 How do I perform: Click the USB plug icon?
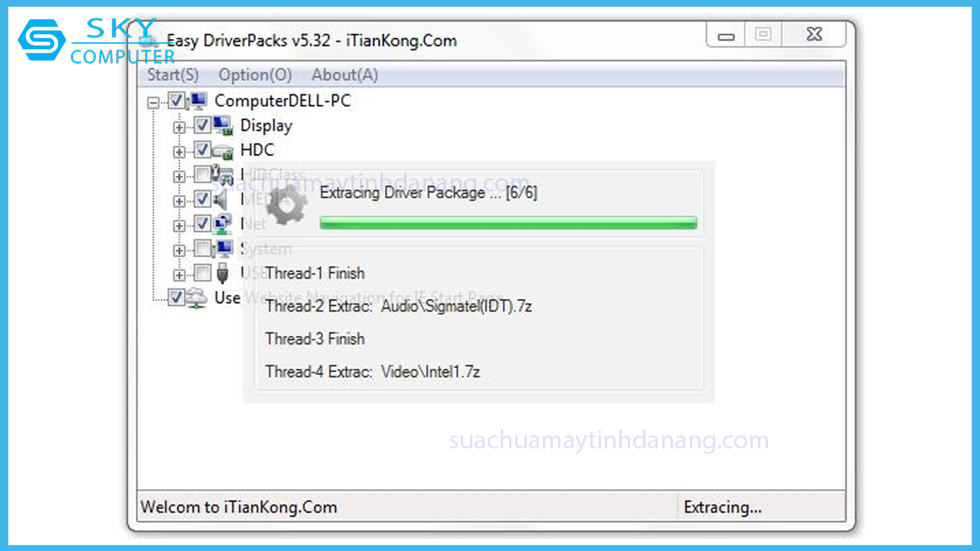[x=222, y=273]
